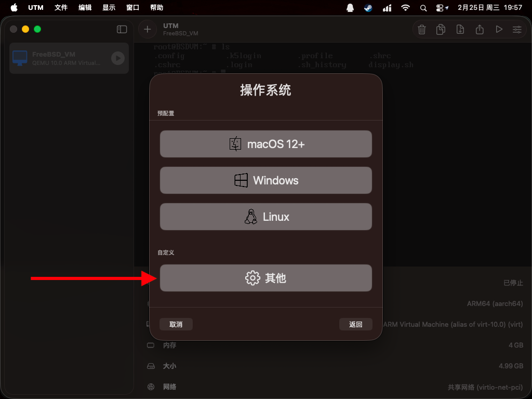Open the 编辑 menu
Image resolution: width=532 pixels, height=399 pixels.
click(x=85, y=7)
